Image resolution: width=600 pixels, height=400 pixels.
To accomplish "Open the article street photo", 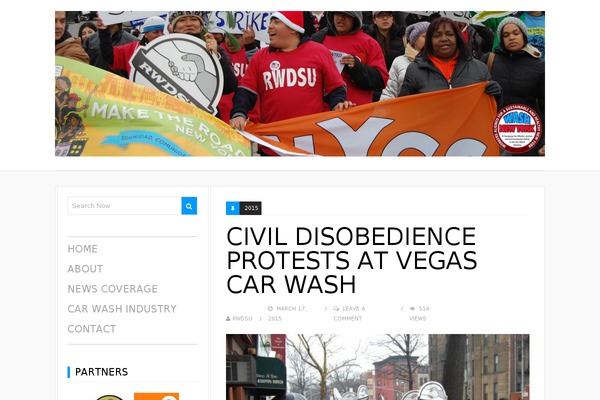I will [x=378, y=367].
